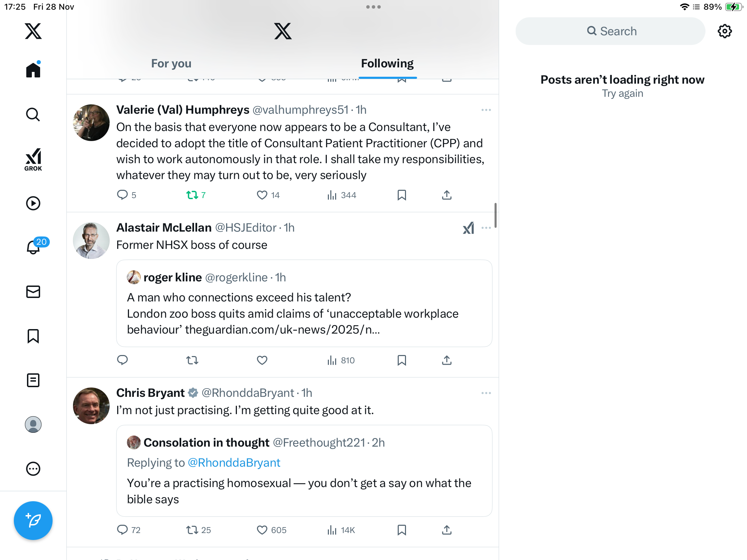Expand the sidebar More menu
747x560 pixels.
33,469
